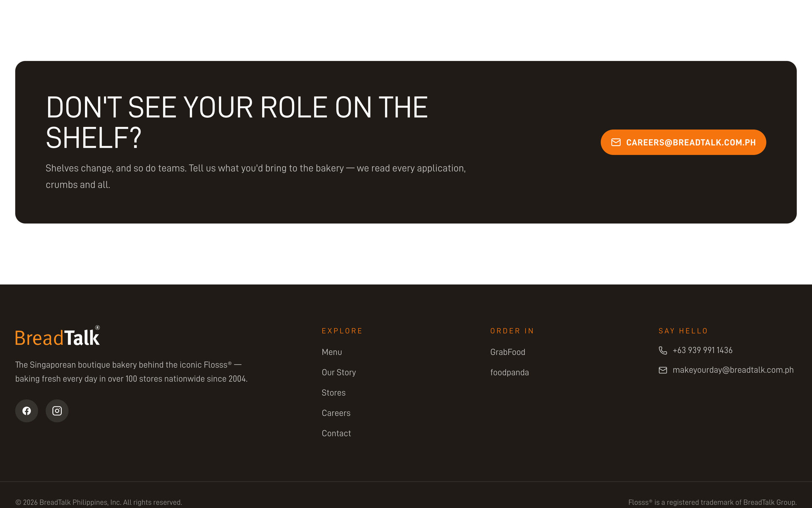Open the Facebook social icon
The image size is (812, 508).
tap(27, 411)
